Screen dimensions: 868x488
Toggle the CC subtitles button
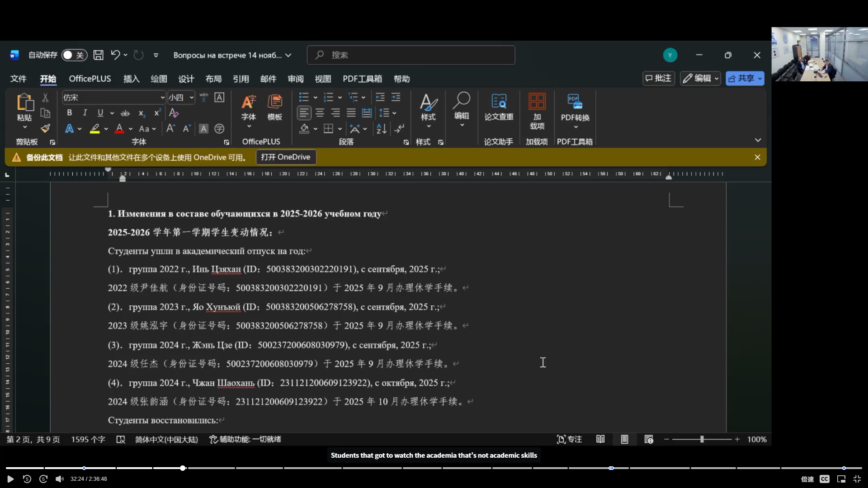(824, 479)
